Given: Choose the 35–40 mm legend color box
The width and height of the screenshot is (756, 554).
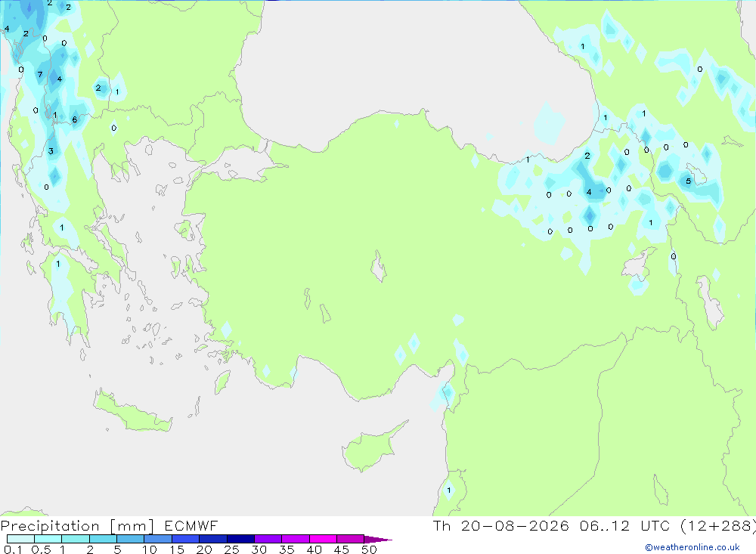Looking at the screenshot, I should (296, 539).
